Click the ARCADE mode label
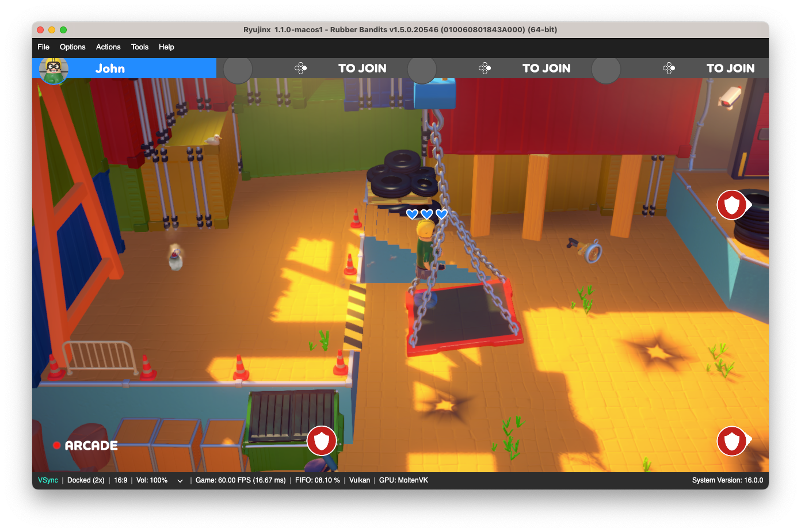This screenshot has width=801, height=532. coord(91,446)
